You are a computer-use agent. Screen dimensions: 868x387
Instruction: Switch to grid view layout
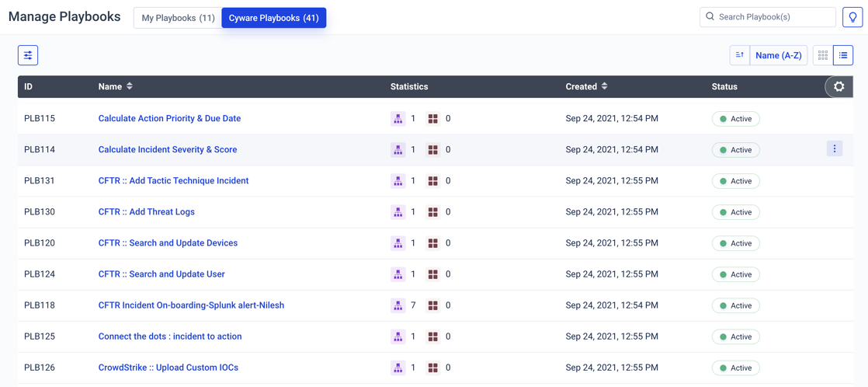coord(823,55)
